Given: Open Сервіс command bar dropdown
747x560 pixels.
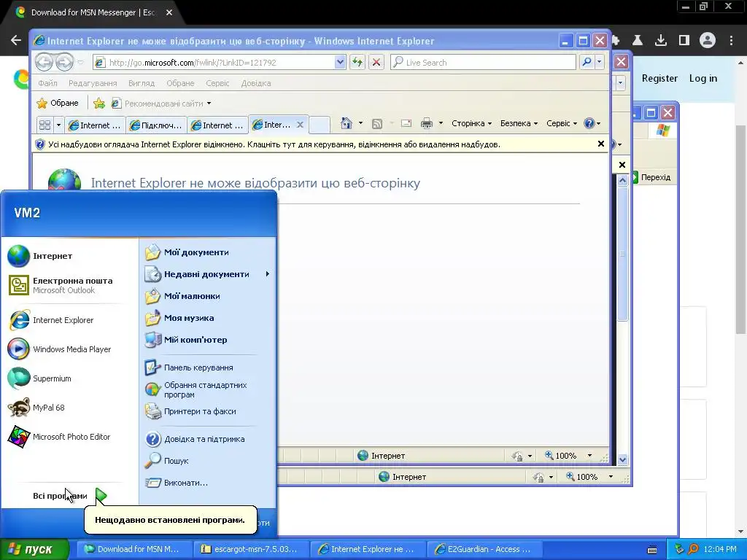Looking at the screenshot, I should coord(561,123).
